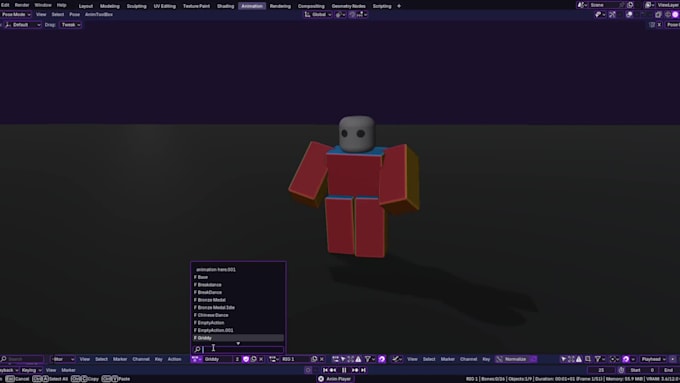Screen dimensions: 680x383
Task: Open the Pose menu in viewport header
Action: (75, 14)
